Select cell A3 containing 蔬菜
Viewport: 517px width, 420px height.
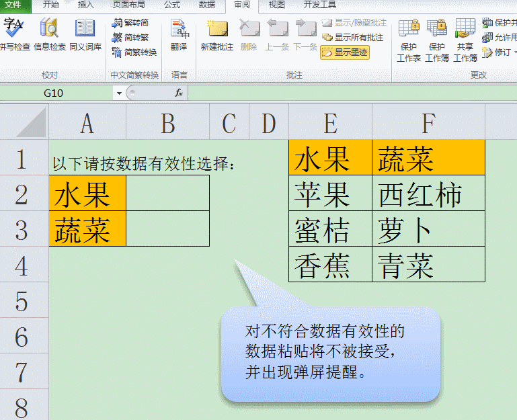click(x=87, y=228)
